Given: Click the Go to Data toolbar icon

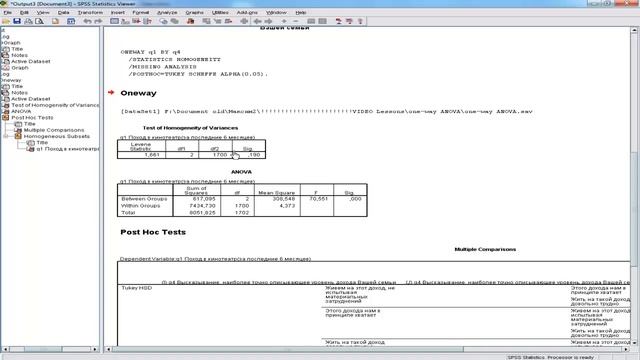Looking at the screenshot, I should coord(114,21).
